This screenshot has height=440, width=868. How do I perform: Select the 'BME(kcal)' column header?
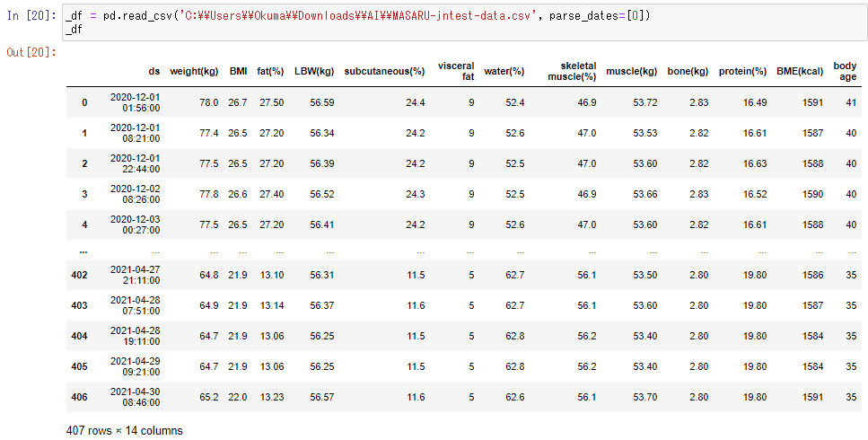tap(800, 72)
